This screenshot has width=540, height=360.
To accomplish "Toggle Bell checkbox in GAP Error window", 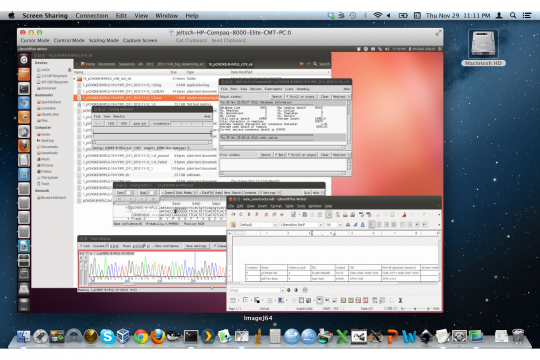I will point(280,155).
